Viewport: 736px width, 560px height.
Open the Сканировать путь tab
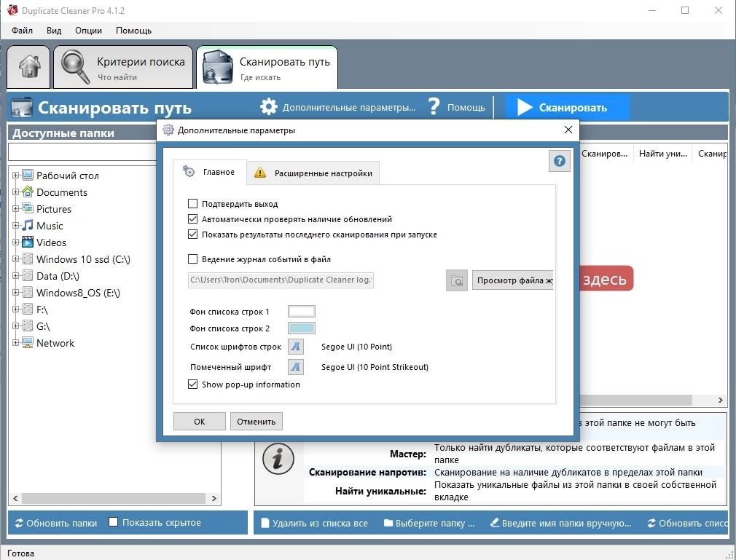pyautogui.click(x=267, y=67)
